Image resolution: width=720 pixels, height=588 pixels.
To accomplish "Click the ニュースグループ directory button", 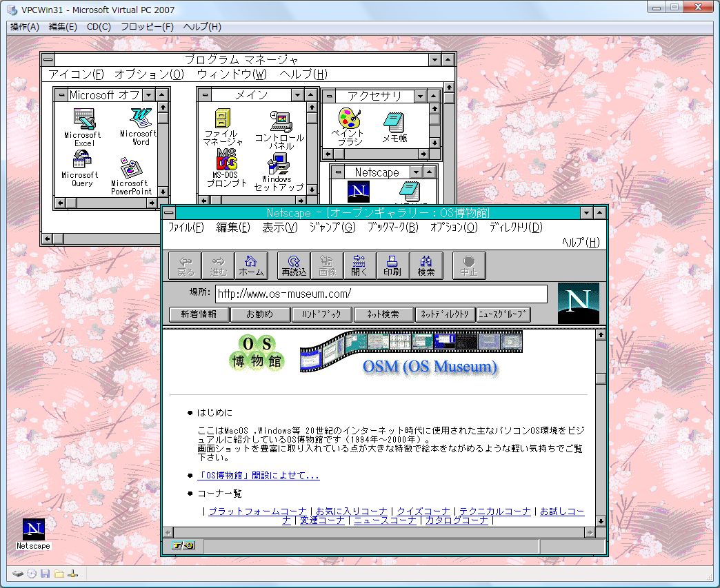I will [x=504, y=314].
